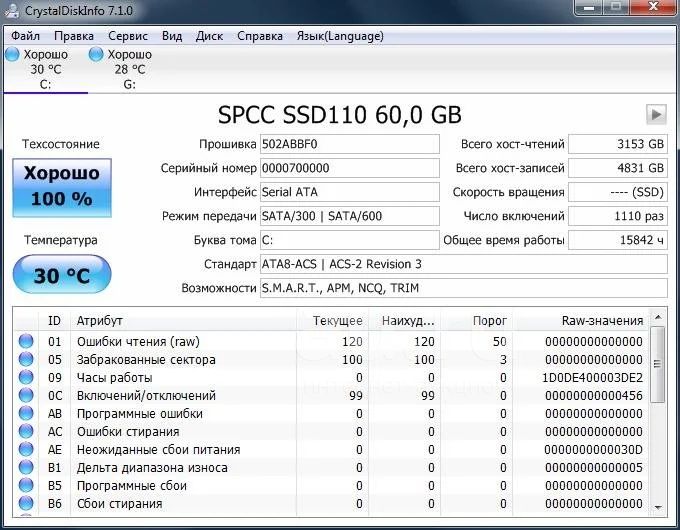Viewport: 680px width, 530px height.
Task: Open the Файл menu
Action: click(25, 36)
